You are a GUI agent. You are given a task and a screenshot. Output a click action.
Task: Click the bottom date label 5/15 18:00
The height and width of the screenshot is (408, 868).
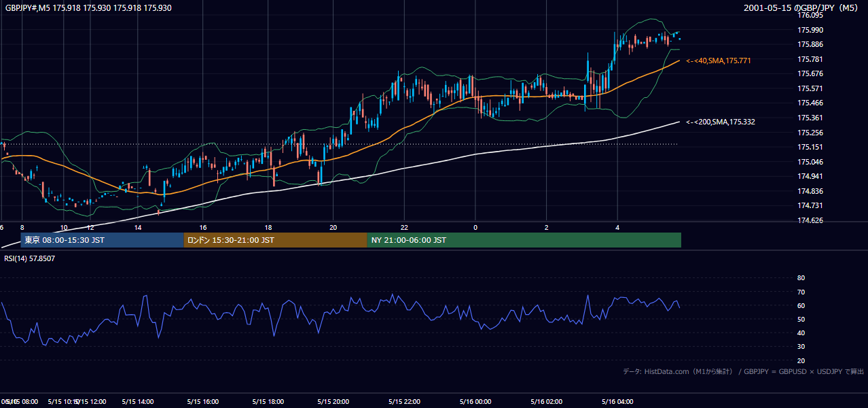268,402
